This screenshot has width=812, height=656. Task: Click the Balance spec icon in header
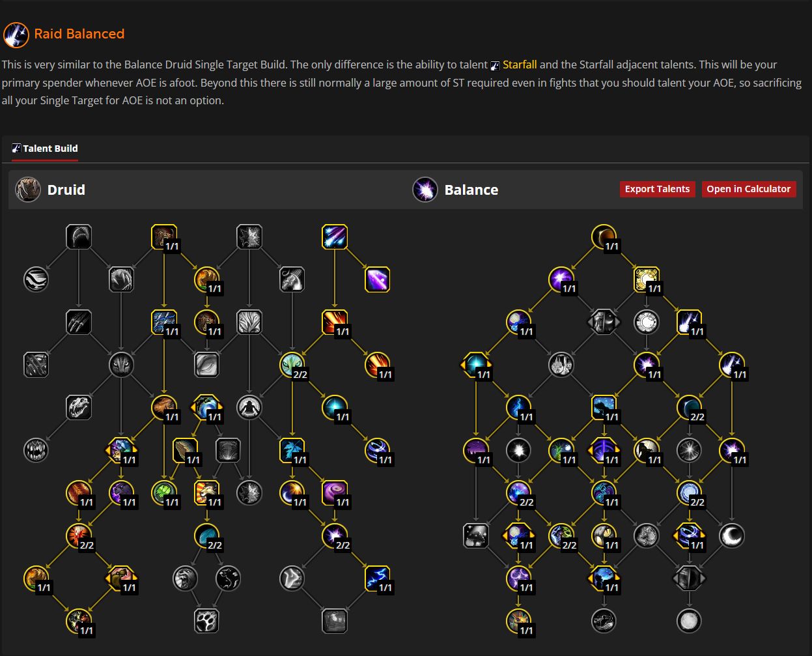point(425,190)
